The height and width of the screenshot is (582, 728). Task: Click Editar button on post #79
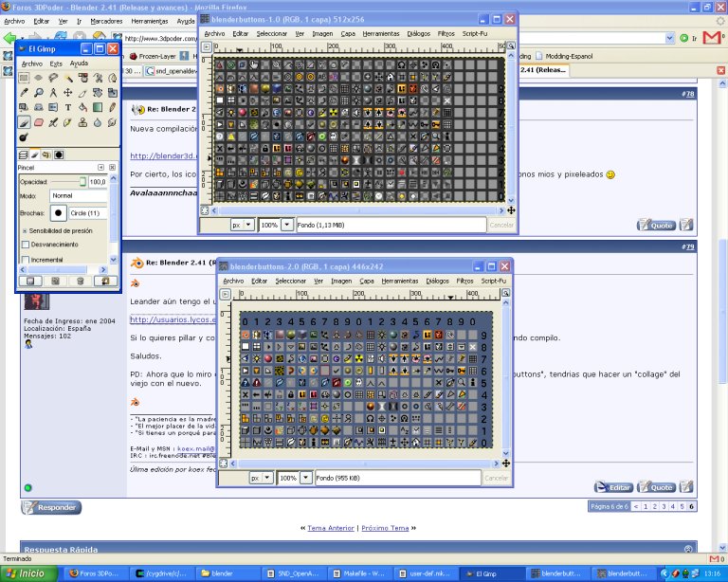click(613, 487)
